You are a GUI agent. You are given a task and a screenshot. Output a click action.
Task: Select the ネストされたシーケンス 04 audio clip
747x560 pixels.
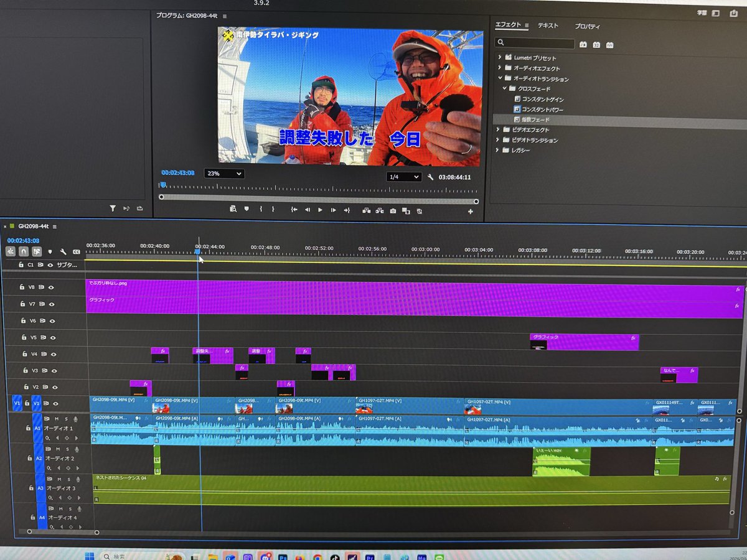click(x=411, y=490)
